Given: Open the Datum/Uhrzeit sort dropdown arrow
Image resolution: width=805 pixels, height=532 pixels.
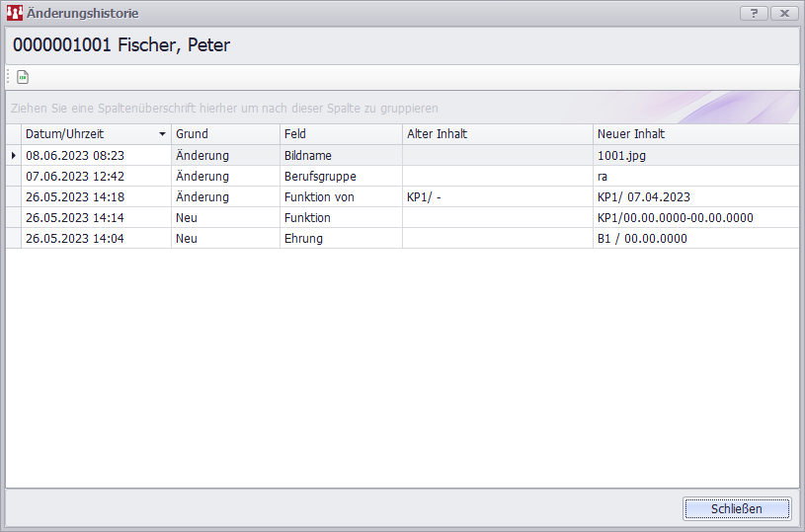Looking at the screenshot, I should pos(162,134).
